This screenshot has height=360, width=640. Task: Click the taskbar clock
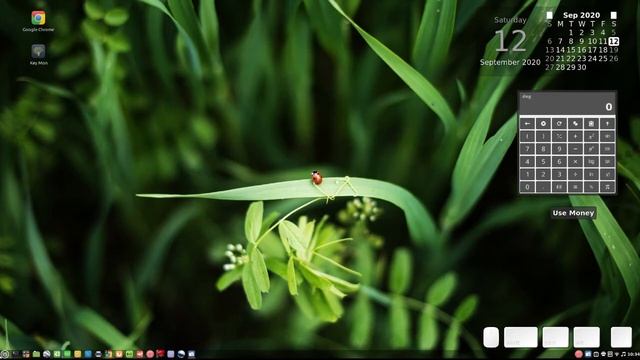click(633, 354)
